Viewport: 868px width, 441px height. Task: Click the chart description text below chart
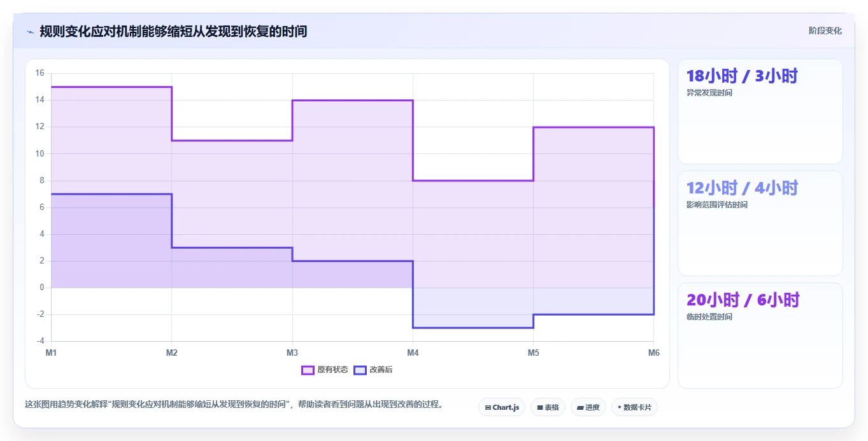tap(234, 404)
